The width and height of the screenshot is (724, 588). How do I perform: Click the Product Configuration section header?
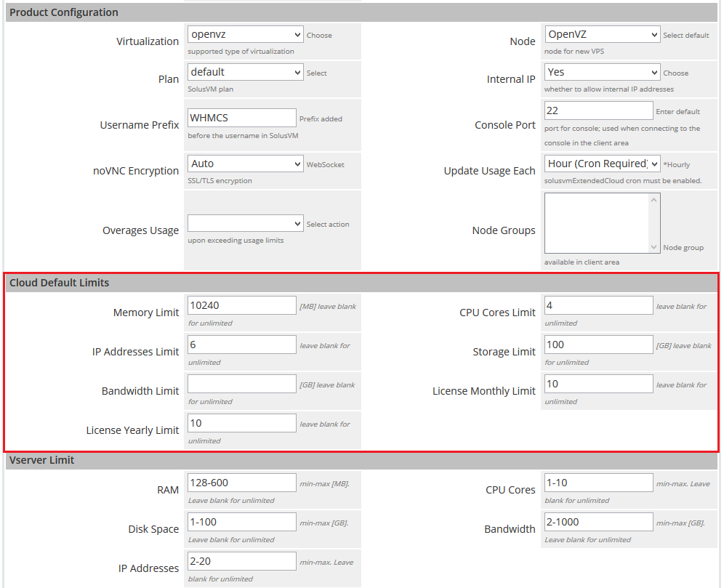tap(361, 12)
